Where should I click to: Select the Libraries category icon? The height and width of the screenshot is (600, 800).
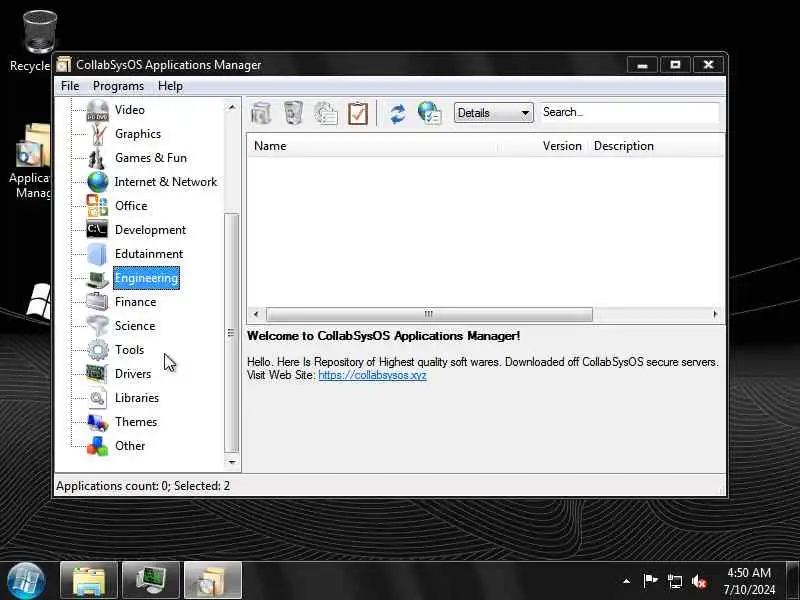[x=97, y=398]
